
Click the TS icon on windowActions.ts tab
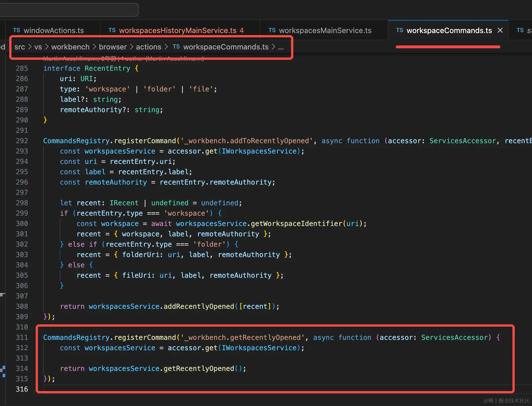pos(16,30)
